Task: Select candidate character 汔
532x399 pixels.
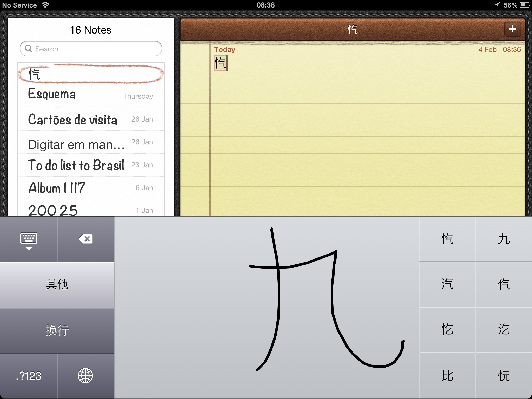Action: coord(503,329)
